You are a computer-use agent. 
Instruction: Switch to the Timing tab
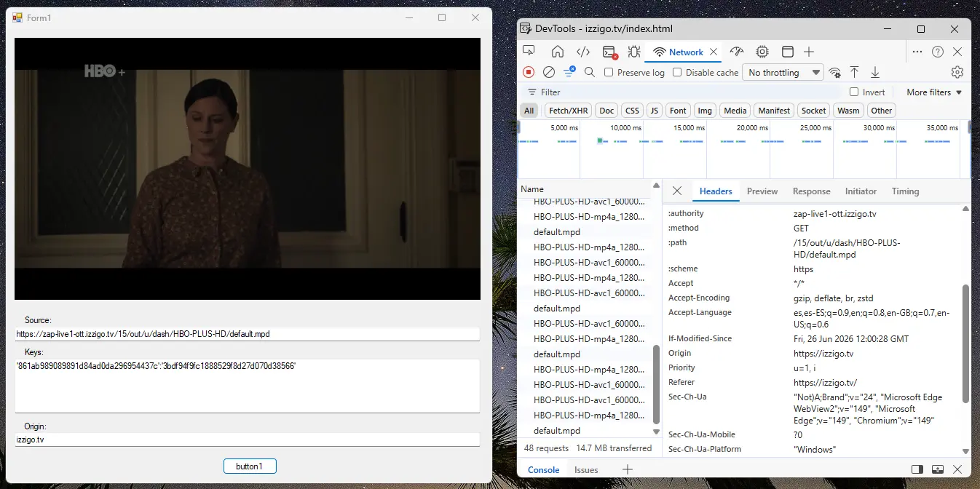tap(905, 191)
